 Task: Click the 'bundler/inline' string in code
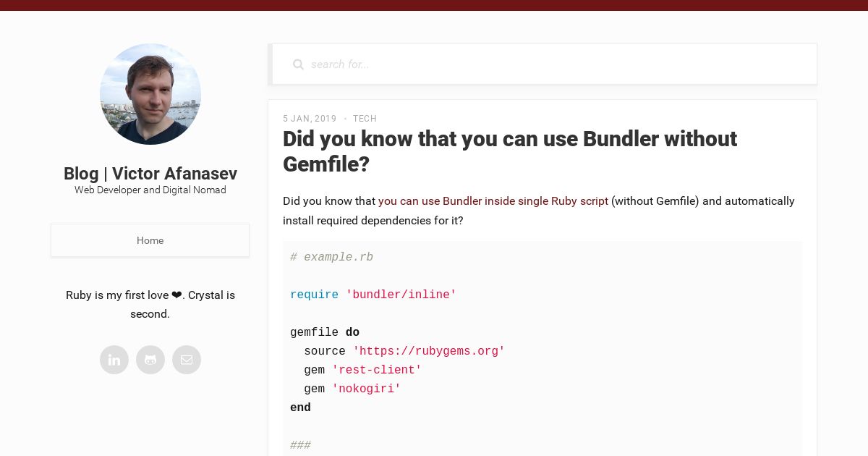pyautogui.click(x=401, y=295)
